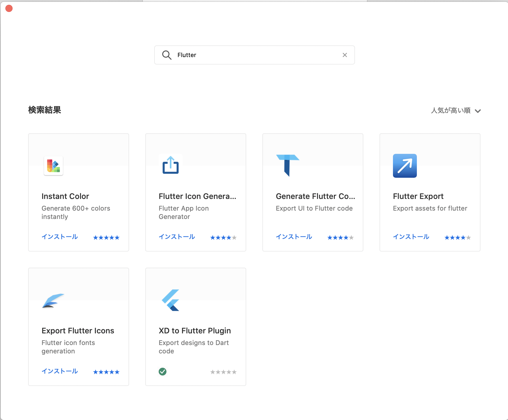Open the Flutter Export title
This screenshot has width=508, height=420.
click(418, 196)
